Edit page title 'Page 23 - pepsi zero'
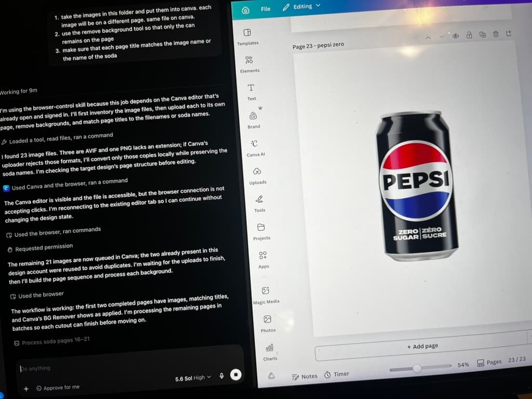The width and height of the screenshot is (532, 399). point(318,45)
